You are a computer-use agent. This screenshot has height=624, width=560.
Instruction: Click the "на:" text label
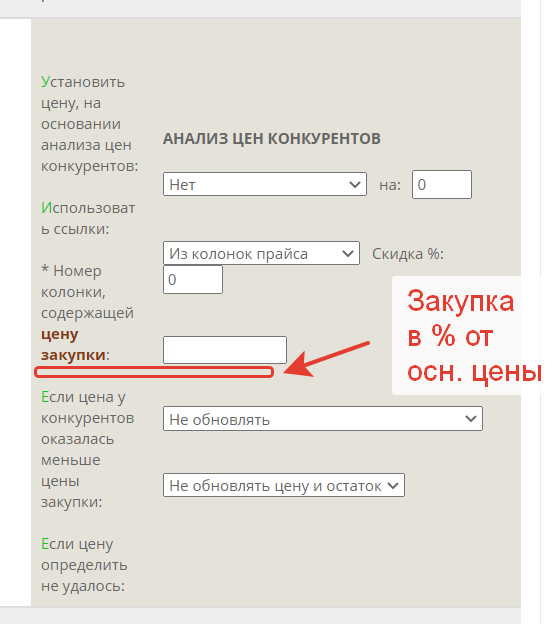coord(390,185)
